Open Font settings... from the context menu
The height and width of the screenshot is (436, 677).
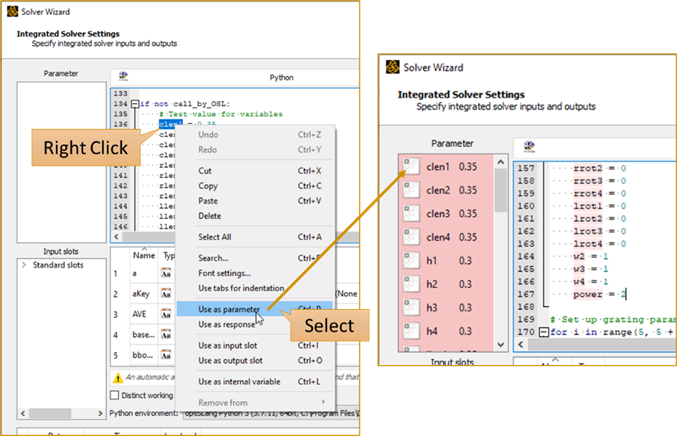pos(256,273)
